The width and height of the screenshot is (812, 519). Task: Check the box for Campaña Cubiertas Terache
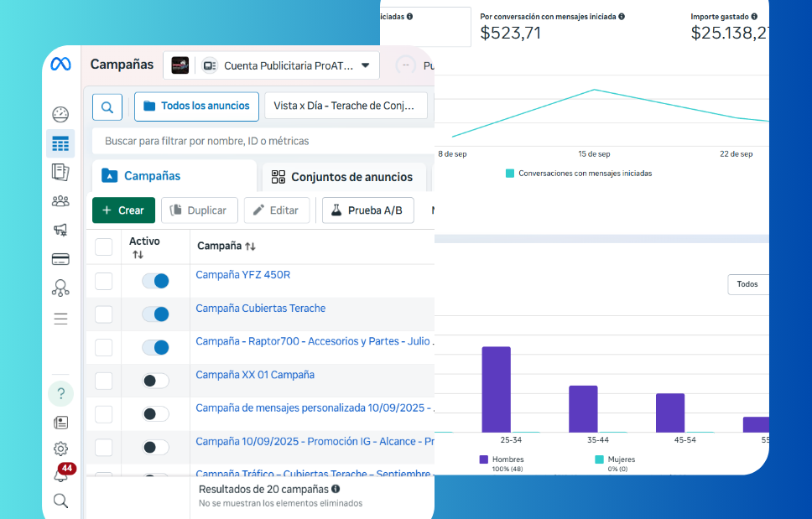pos(103,314)
